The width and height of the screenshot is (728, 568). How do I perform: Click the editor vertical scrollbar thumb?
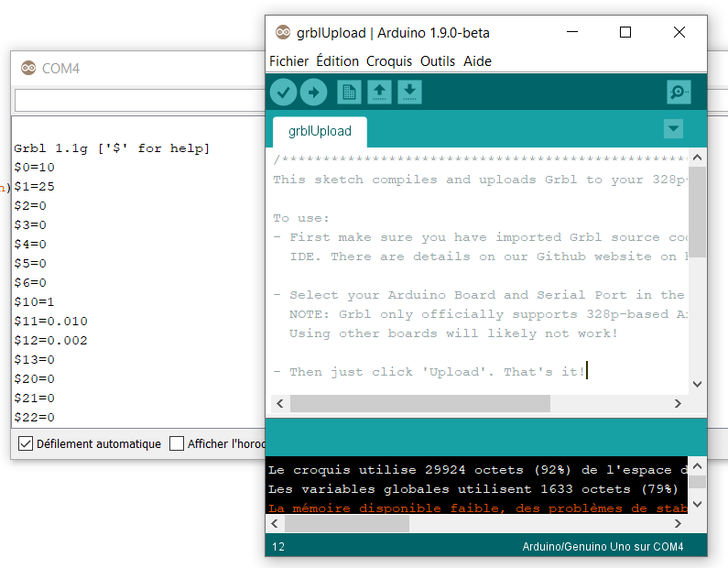click(x=697, y=212)
